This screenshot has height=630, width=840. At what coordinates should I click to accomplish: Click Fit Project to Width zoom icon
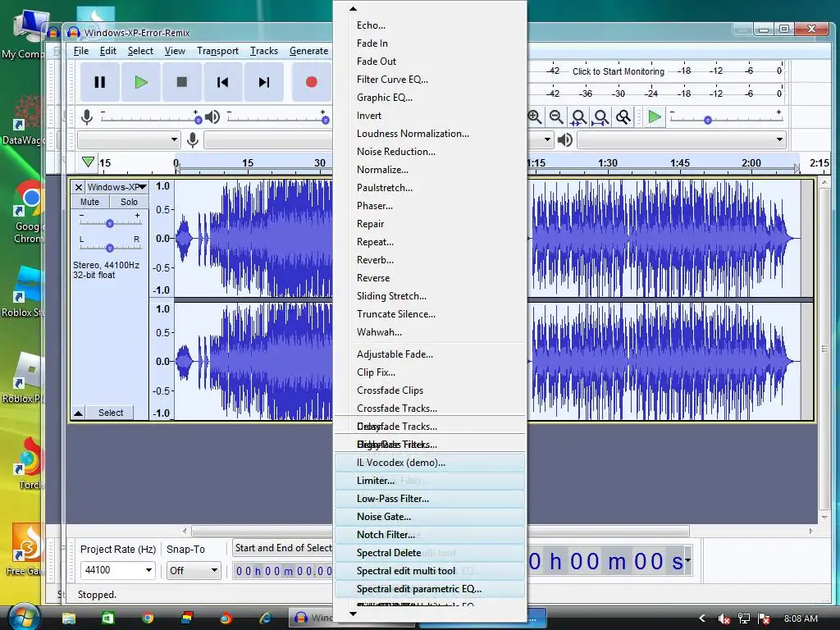(x=601, y=116)
